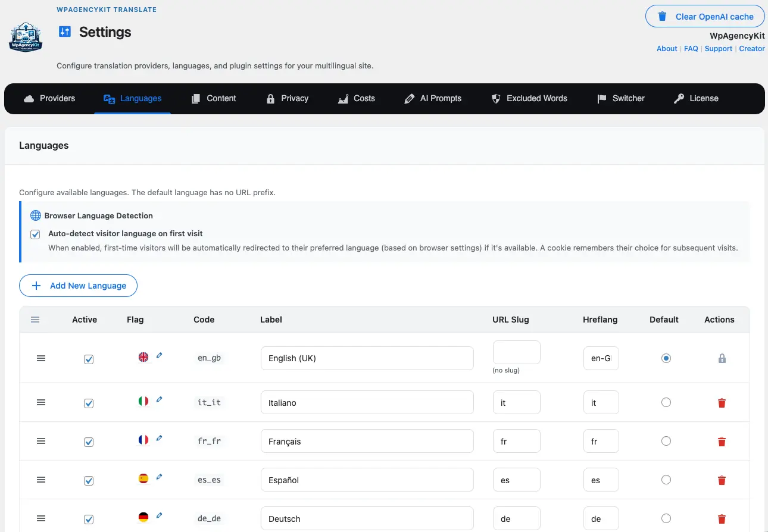Edit the flag for en_gb with the pencil
This screenshot has height=532, width=768.
click(x=159, y=355)
